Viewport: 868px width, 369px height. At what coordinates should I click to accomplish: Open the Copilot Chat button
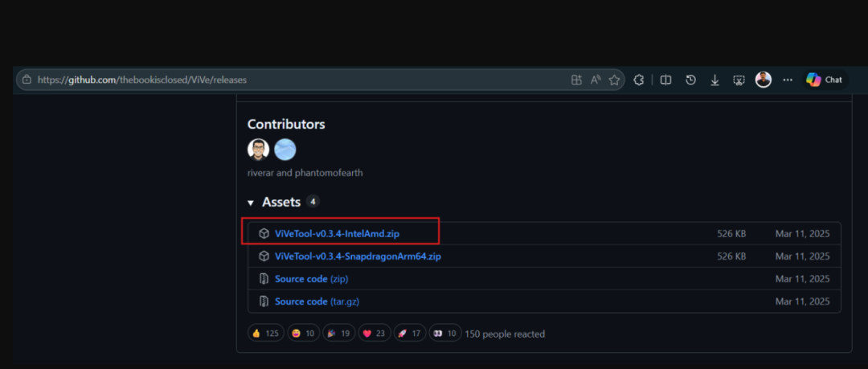[x=825, y=80]
